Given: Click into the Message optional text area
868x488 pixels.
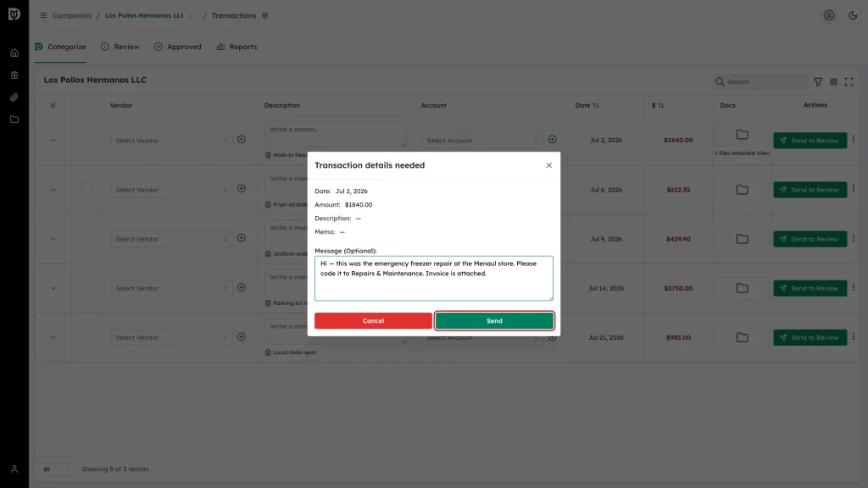Looking at the screenshot, I should 433,278.
